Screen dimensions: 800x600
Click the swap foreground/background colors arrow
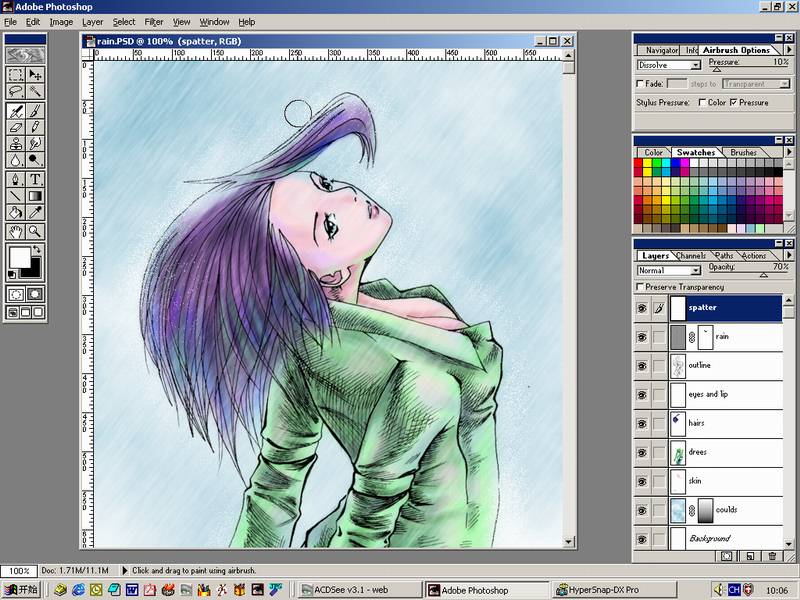click(37, 249)
